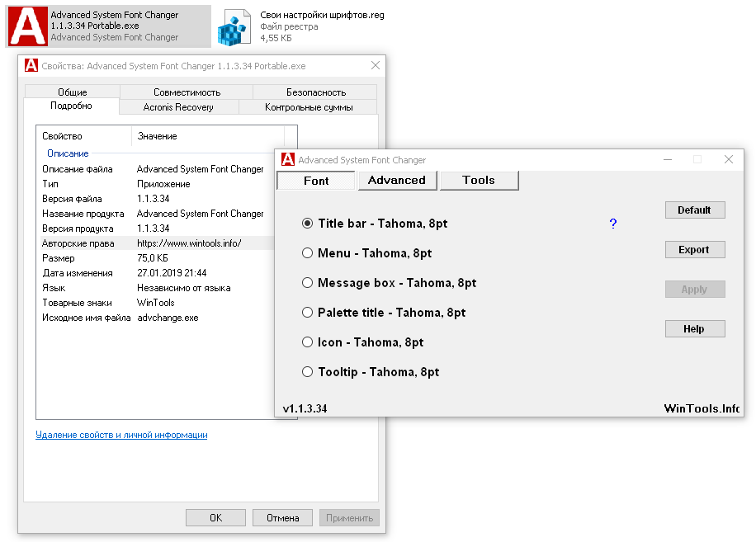Select the registry file icon with blue cubes

point(234,28)
